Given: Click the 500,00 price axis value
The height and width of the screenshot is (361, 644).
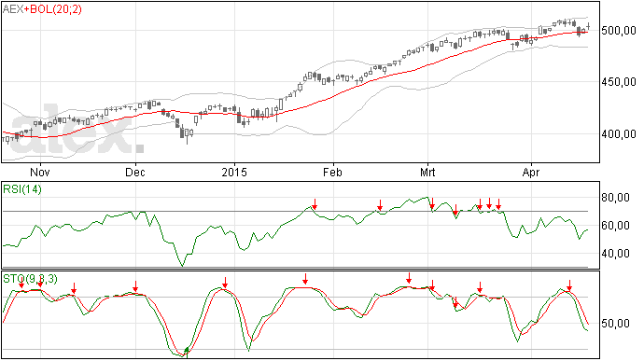Looking at the screenshot, I should (619, 31).
